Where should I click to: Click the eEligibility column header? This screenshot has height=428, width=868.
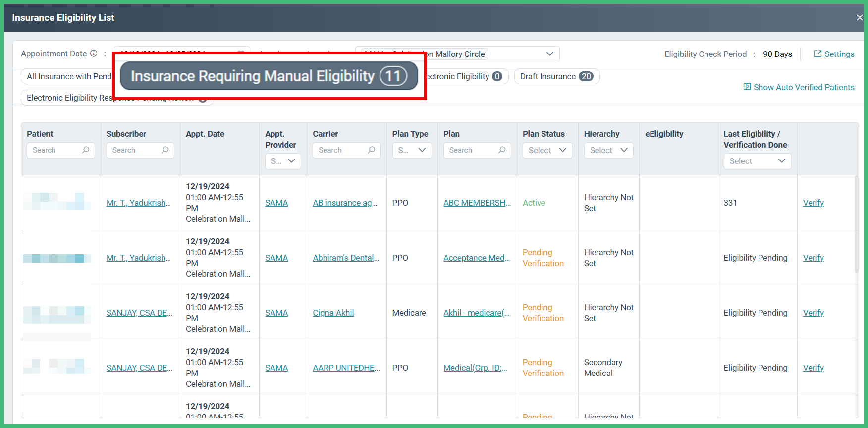coord(664,134)
